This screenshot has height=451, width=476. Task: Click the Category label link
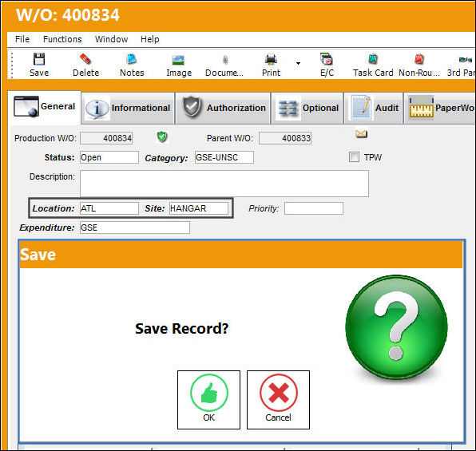(166, 158)
